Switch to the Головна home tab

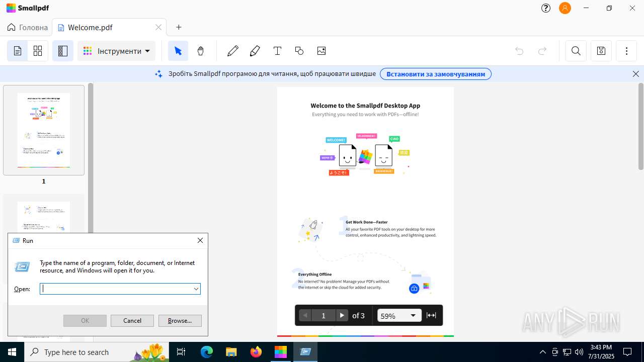click(28, 28)
